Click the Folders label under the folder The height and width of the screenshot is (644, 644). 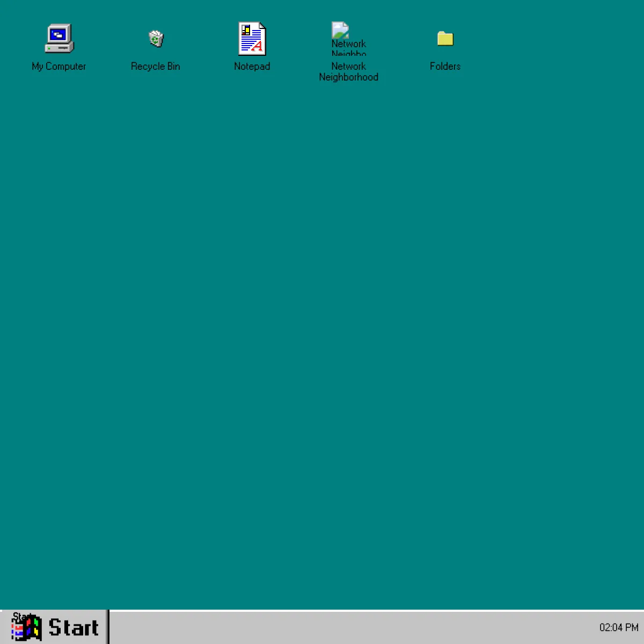pos(445,67)
